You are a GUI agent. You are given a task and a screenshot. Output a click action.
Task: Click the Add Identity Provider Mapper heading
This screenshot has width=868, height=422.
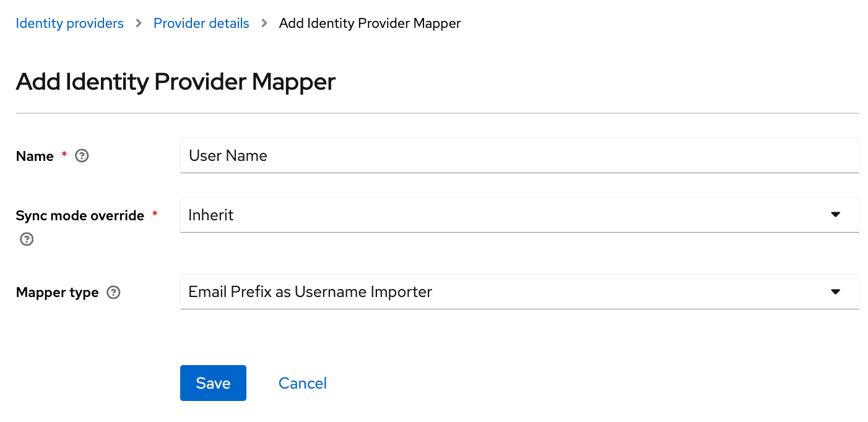176,82
